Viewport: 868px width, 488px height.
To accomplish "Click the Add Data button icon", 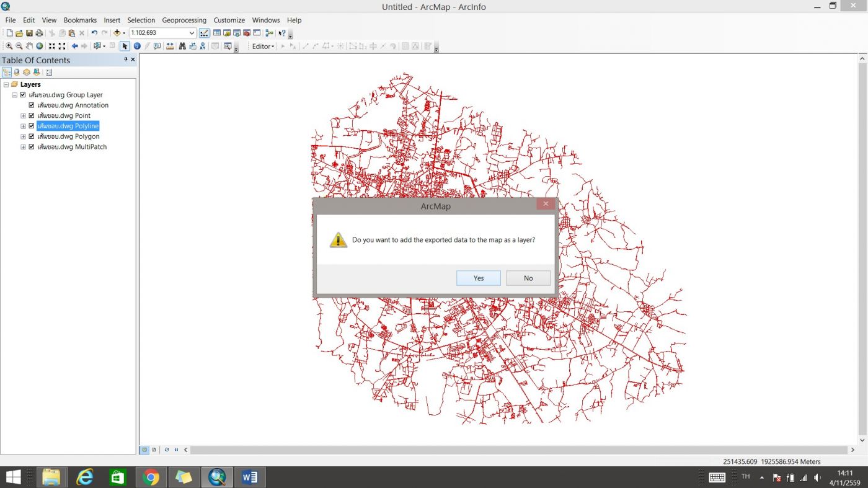I will tap(117, 33).
